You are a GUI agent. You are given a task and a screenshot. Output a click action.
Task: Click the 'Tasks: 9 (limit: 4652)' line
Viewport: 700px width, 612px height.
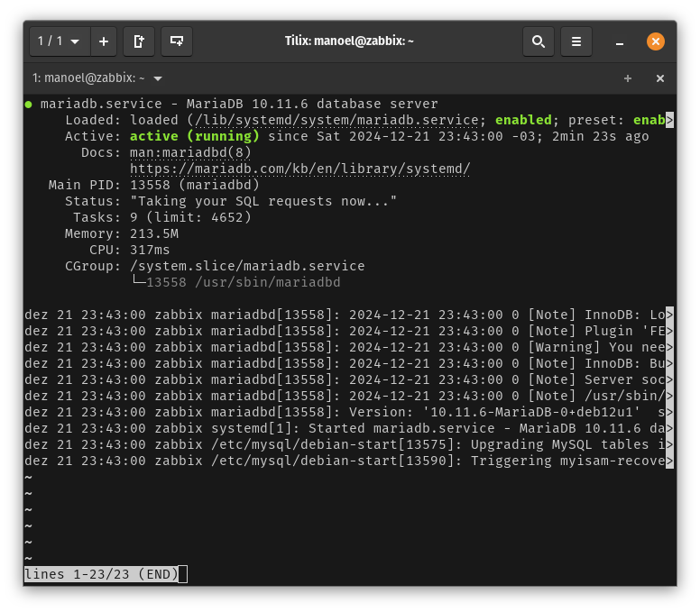point(162,217)
